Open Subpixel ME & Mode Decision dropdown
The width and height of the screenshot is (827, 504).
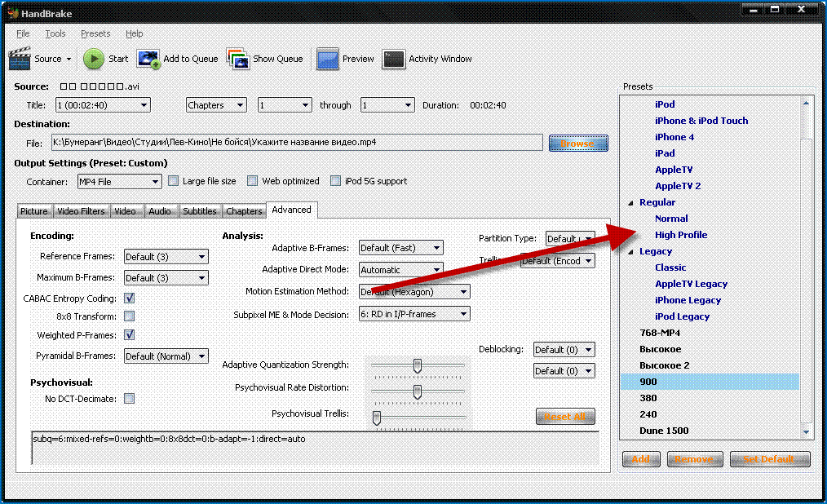pyautogui.click(x=414, y=314)
